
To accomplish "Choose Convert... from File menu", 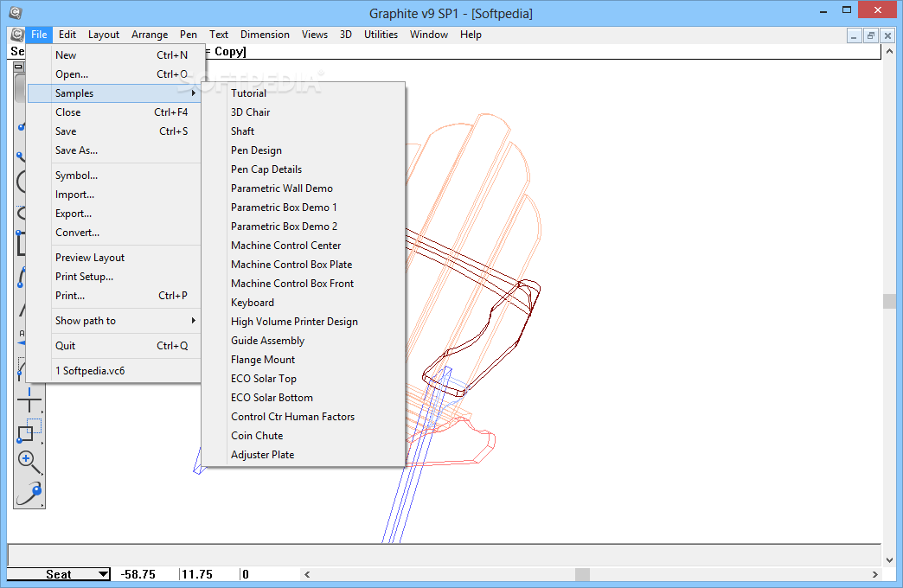I will point(114,233).
